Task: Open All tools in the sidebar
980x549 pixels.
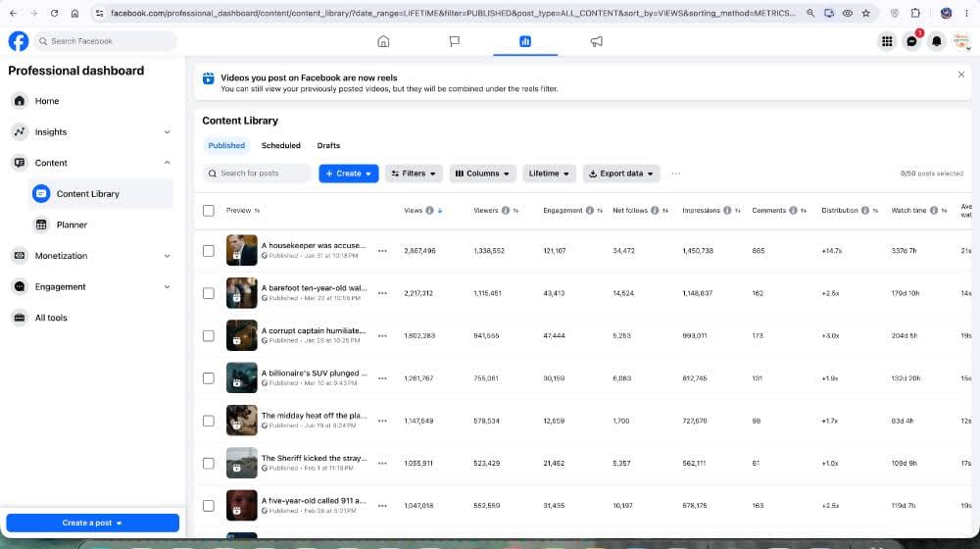Action: (x=91, y=318)
